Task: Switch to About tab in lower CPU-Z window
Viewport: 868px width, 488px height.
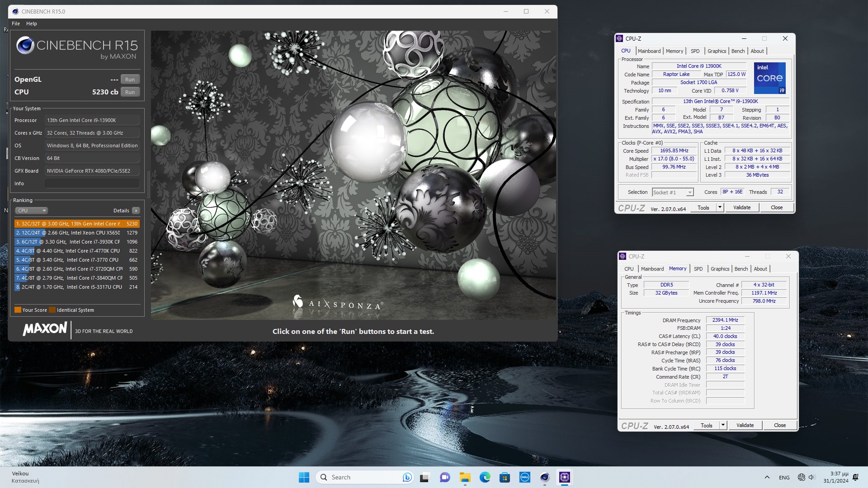Action: pos(760,269)
